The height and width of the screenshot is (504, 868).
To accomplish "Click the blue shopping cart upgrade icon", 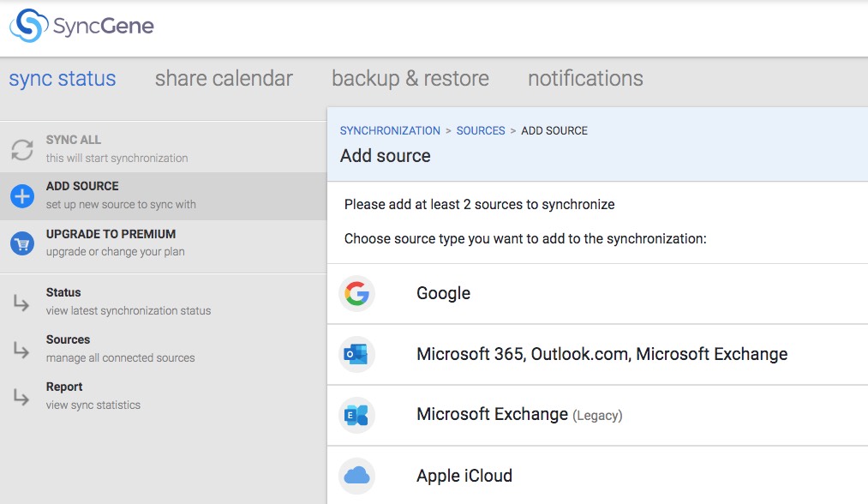I will 22,243.
